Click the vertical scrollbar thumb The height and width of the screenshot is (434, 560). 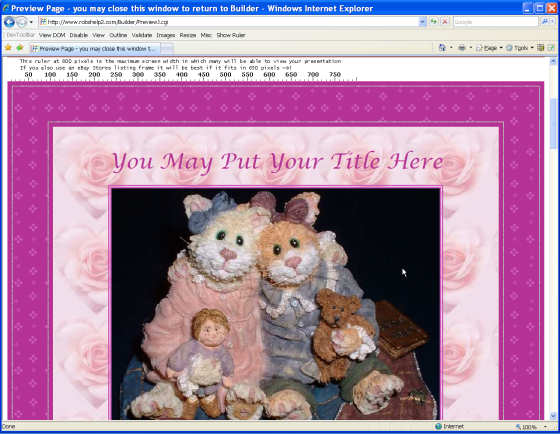(x=553, y=123)
